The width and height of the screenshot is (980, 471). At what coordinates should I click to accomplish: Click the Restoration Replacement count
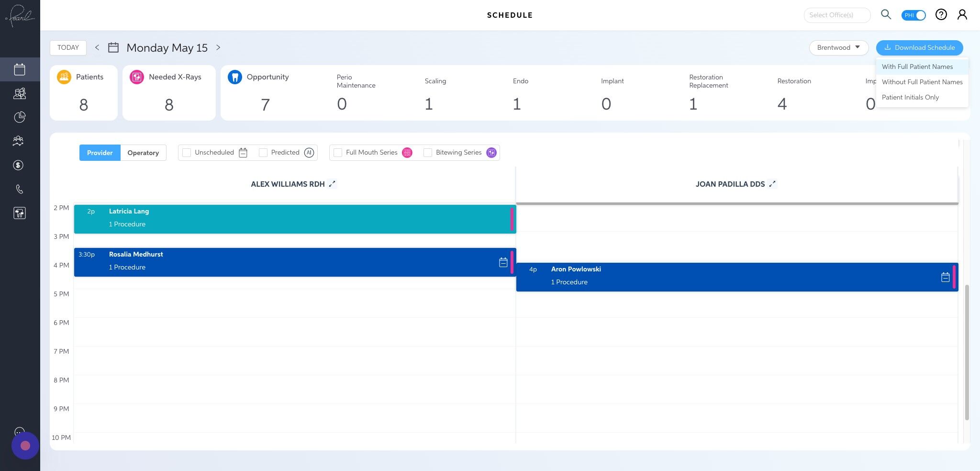[x=693, y=104]
